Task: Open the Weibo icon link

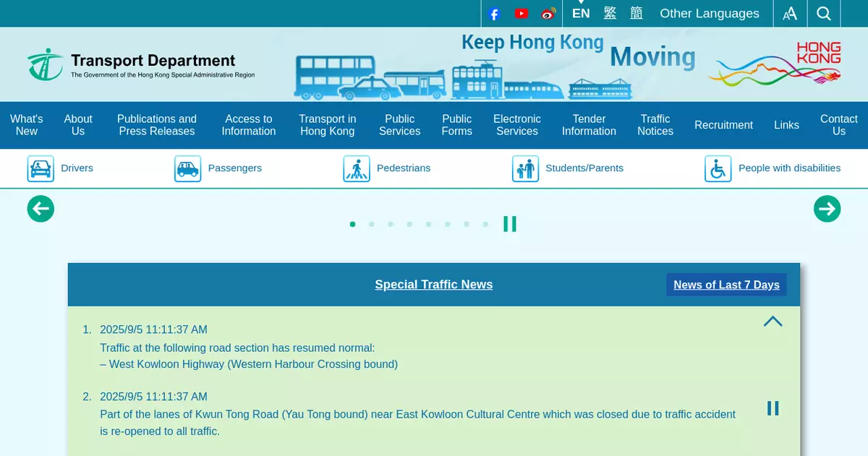Action: 548,14
